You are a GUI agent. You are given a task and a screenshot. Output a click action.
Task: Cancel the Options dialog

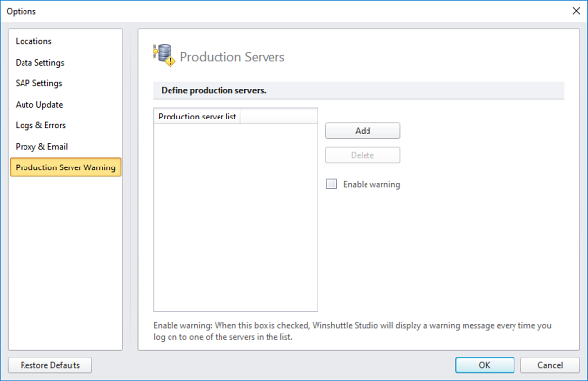[550, 365]
